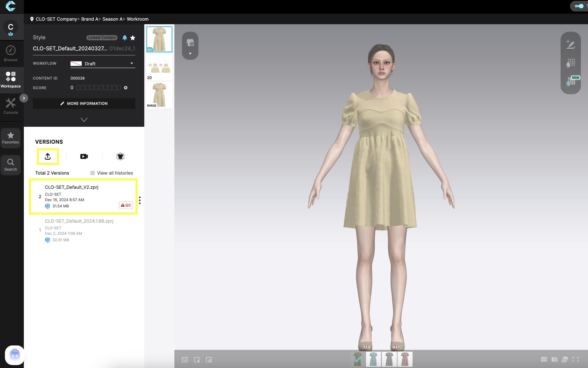Open the colorway grid tool on the right panel
Image resolution: width=588 pixels, height=368 pixels.
pos(571,63)
